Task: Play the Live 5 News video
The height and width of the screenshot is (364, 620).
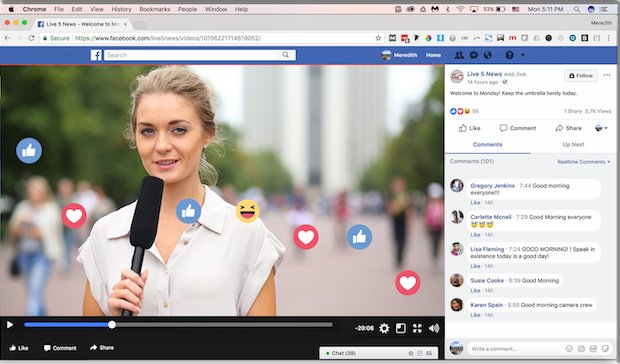Action: (x=10, y=324)
